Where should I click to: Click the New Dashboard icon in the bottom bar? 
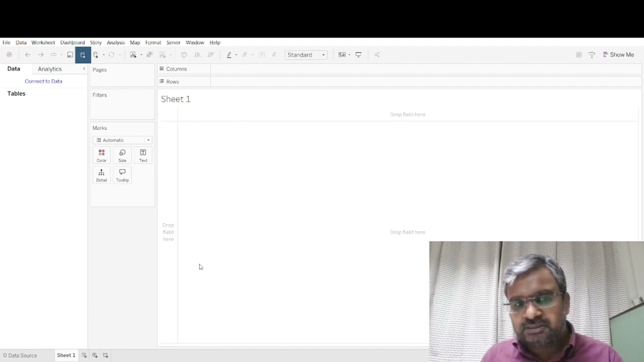[95, 355]
